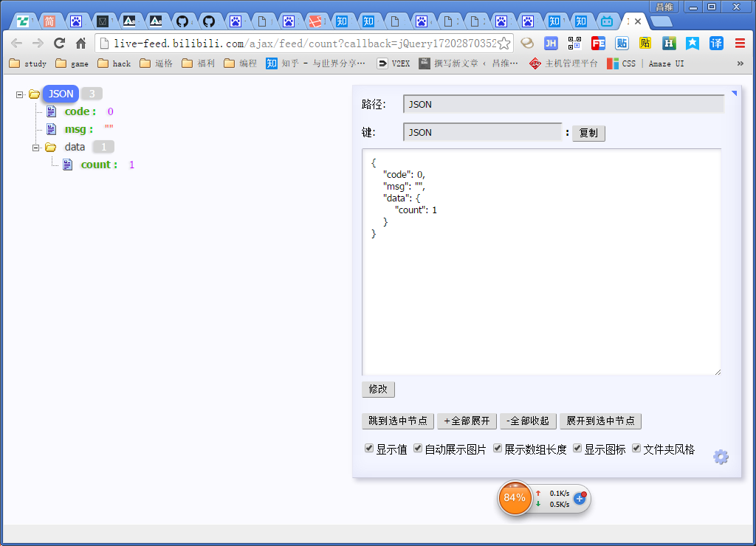Click the 复制 copy button

tap(588, 134)
